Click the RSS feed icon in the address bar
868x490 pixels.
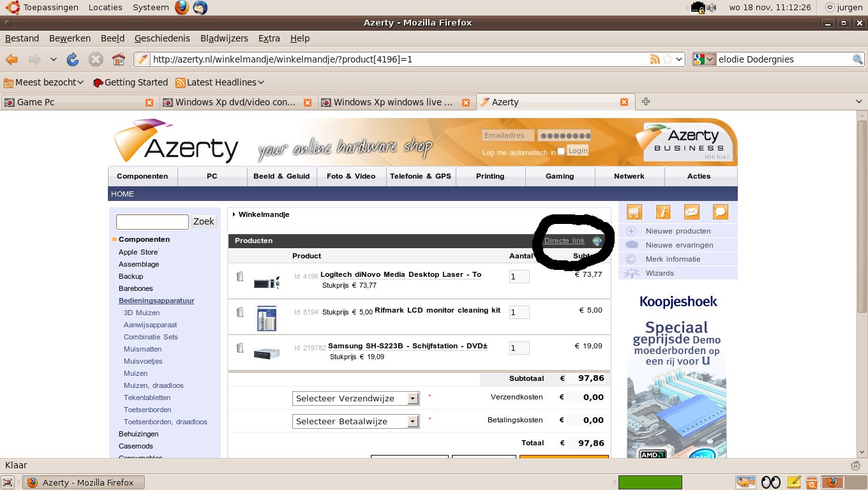[654, 59]
